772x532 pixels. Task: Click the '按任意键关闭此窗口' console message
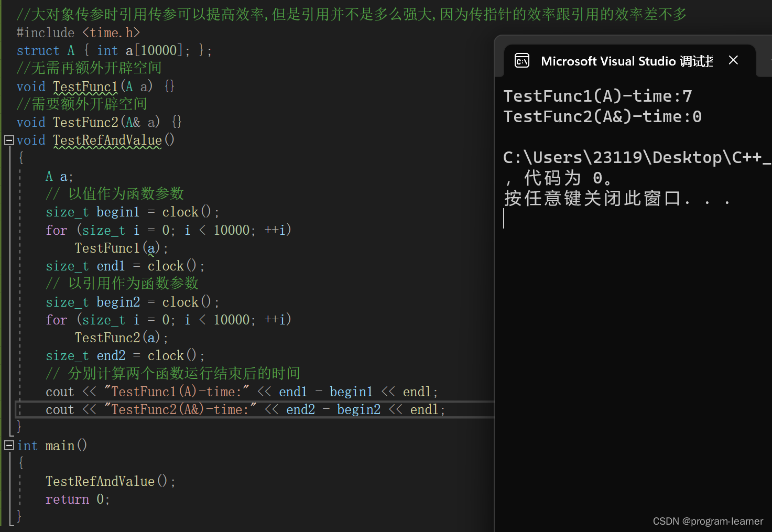(x=617, y=199)
